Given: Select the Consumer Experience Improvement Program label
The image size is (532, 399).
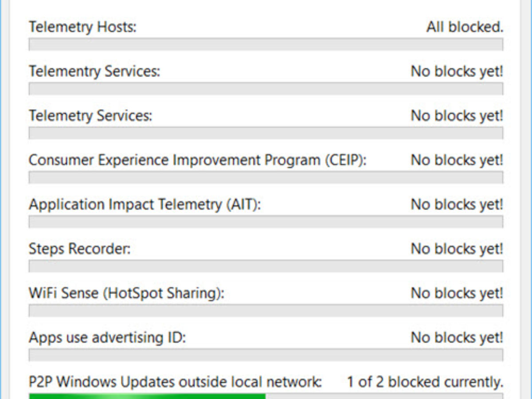Looking at the screenshot, I should [198, 160].
